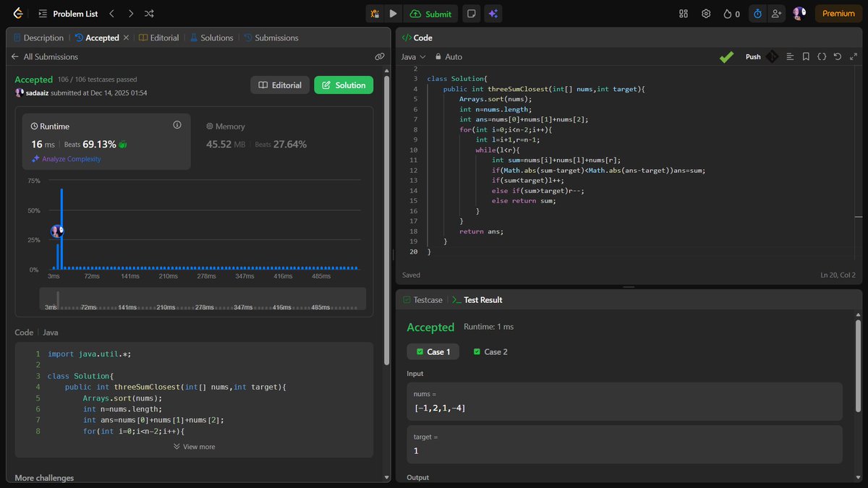Toggle the Auto lock setting
868x488 pixels.
(x=448, y=56)
